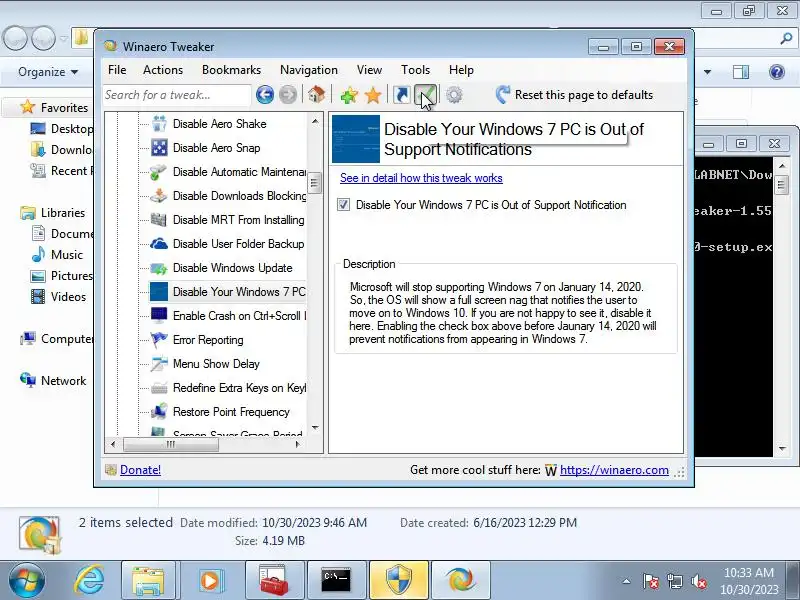Click the Disable MRT From Installing icon
This screenshot has width=800, height=600.
point(159,220)
